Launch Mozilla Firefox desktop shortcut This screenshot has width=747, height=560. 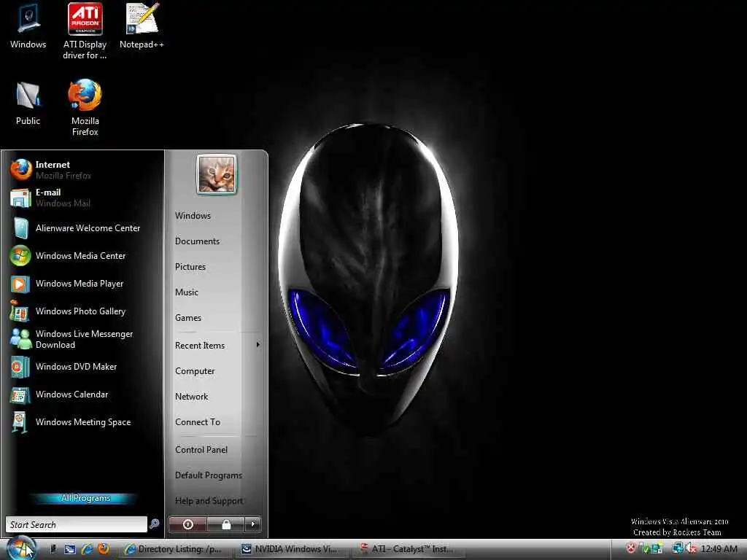pyautogui.click(x=85, y=109)
